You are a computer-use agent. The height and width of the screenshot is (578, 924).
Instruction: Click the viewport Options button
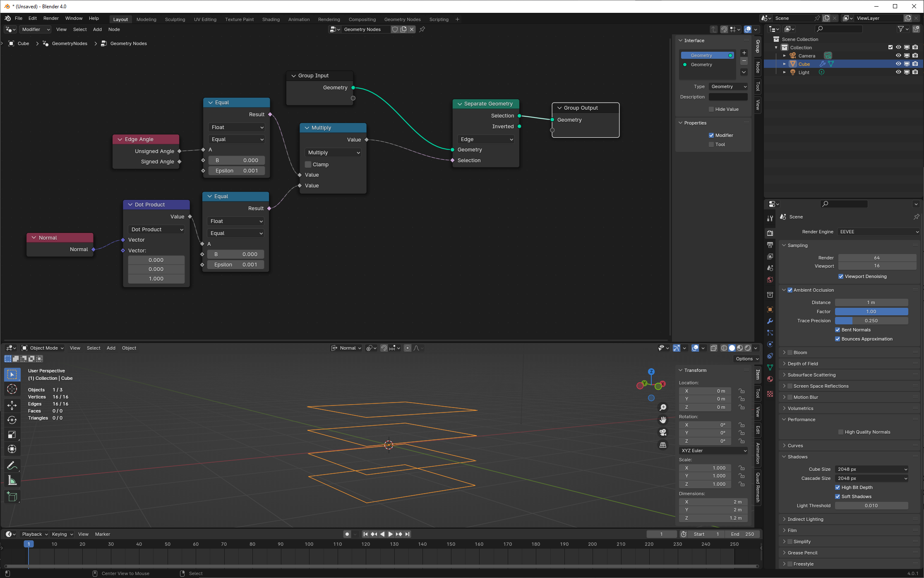[x=747, y=359]
